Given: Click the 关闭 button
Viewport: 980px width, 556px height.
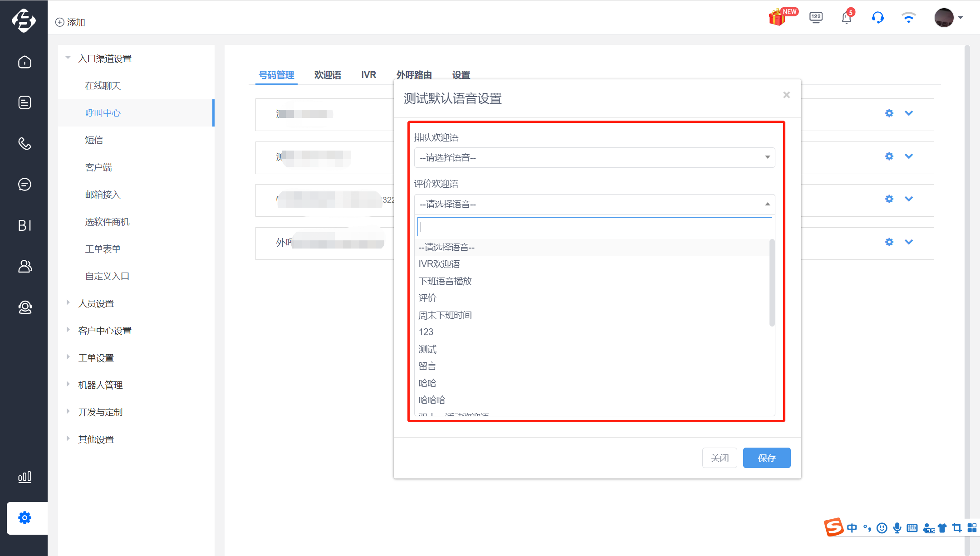Looking at the screenshot, I should [720, 458].
